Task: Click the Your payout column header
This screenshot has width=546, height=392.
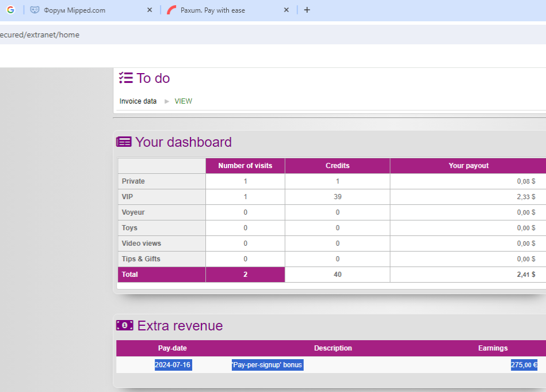Action: 468,166
